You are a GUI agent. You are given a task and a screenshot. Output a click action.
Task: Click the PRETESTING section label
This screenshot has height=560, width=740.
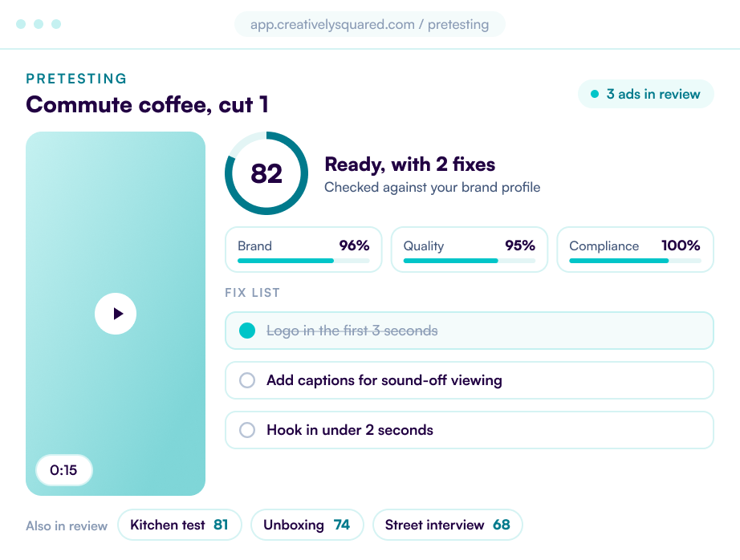point(76,79)
